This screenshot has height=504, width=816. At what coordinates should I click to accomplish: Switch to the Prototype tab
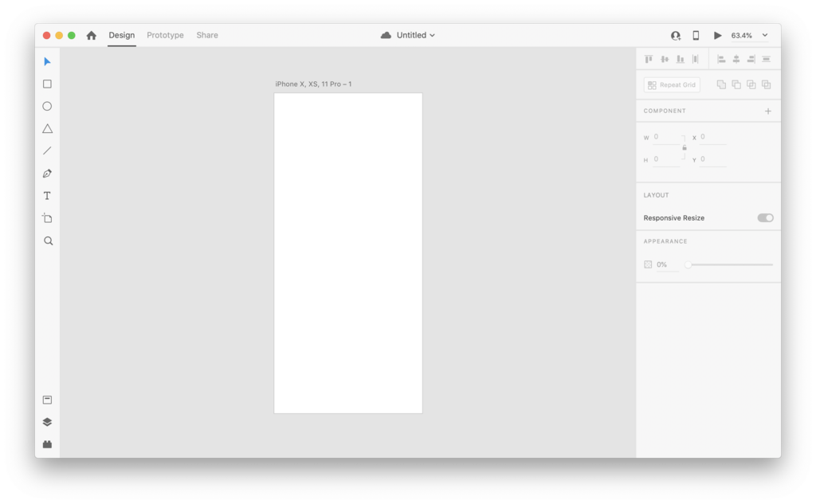point(165,35)
